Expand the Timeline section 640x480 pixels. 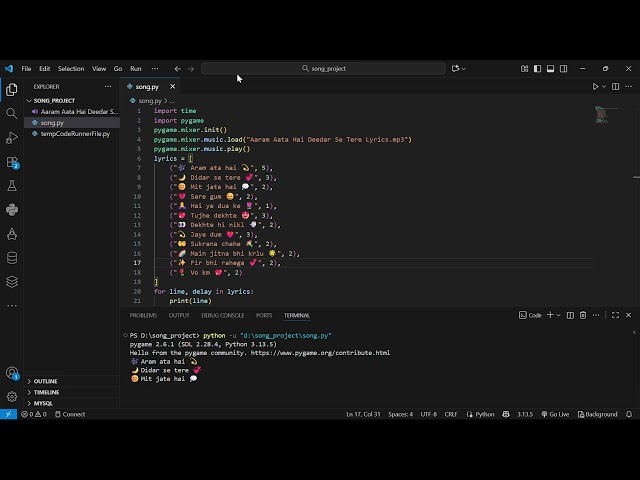pos(72,392)
